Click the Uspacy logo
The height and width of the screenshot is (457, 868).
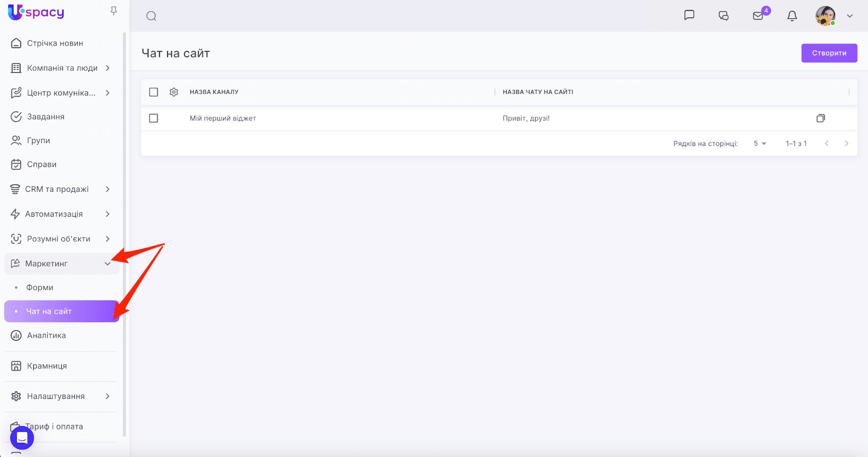click(x=36, y=12)
